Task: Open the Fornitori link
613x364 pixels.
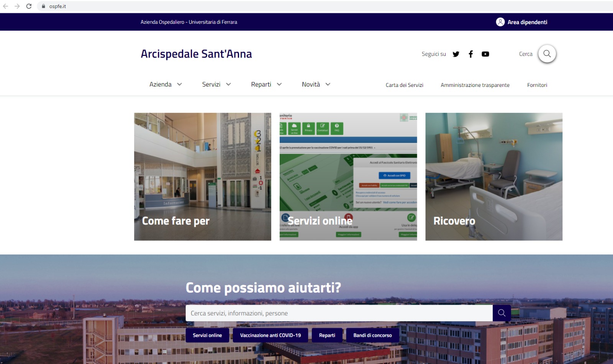Action: point(537,85)
